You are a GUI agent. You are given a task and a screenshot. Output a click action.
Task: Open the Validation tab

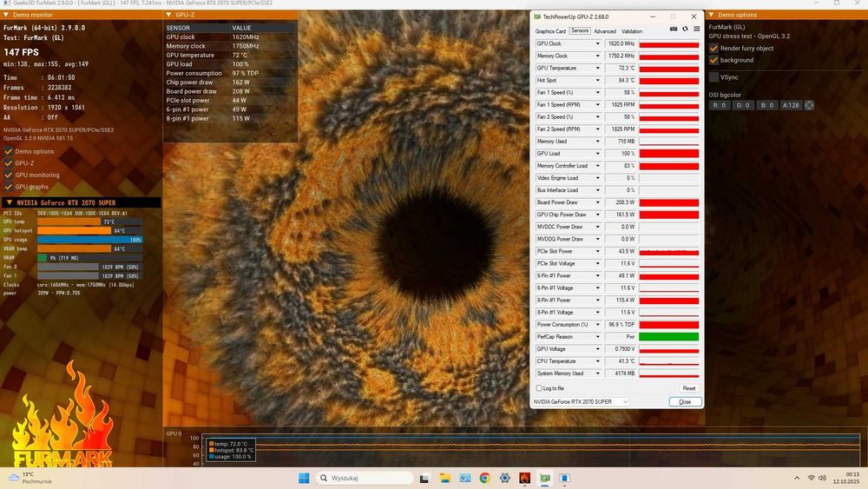click(x=632, y=31)
